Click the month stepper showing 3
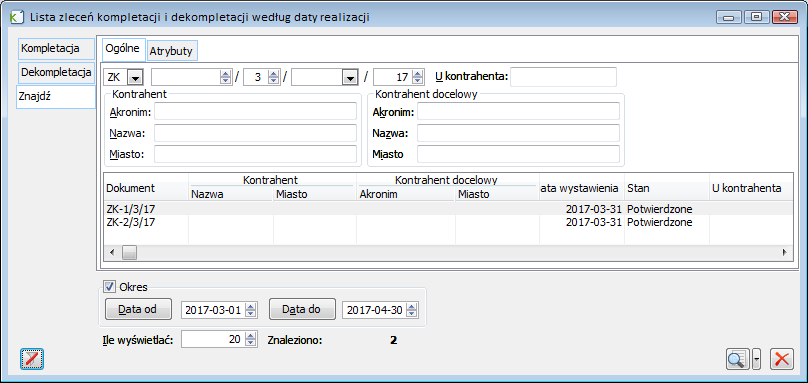Image resolution: width=808 pixels, height=383 pixels. (x=262, y=77)
